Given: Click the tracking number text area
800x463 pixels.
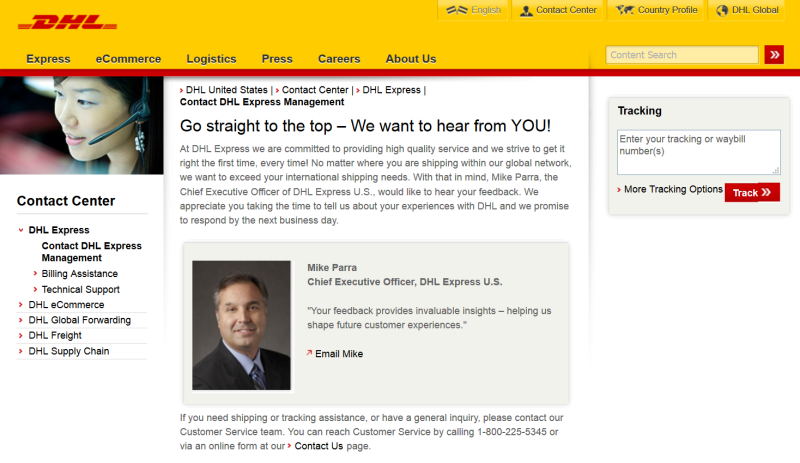Looking at the screenshot, I should [698, 152].
